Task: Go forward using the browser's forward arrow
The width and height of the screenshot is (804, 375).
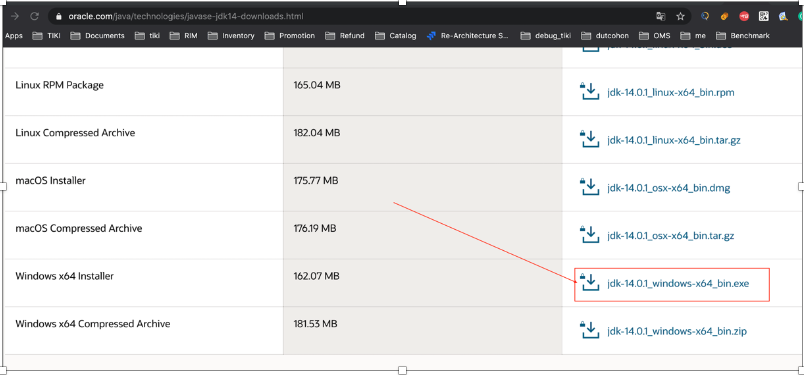Action: (15, 16)
